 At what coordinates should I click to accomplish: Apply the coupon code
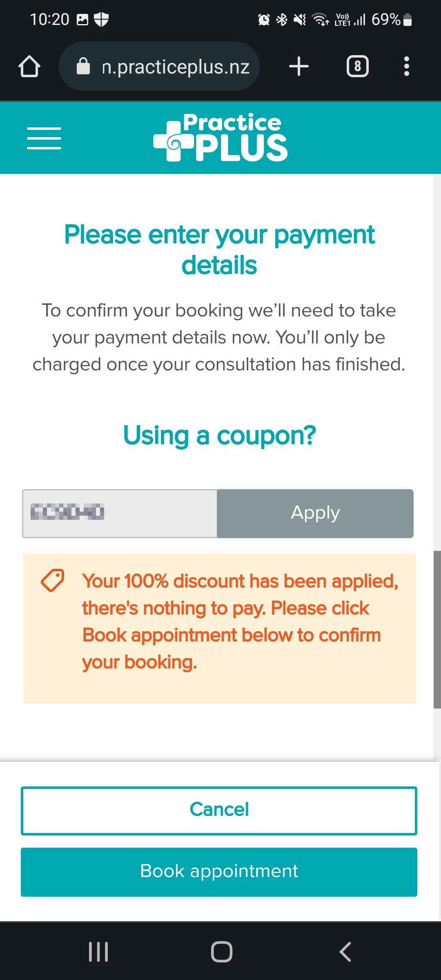click(x=315, y=513)
